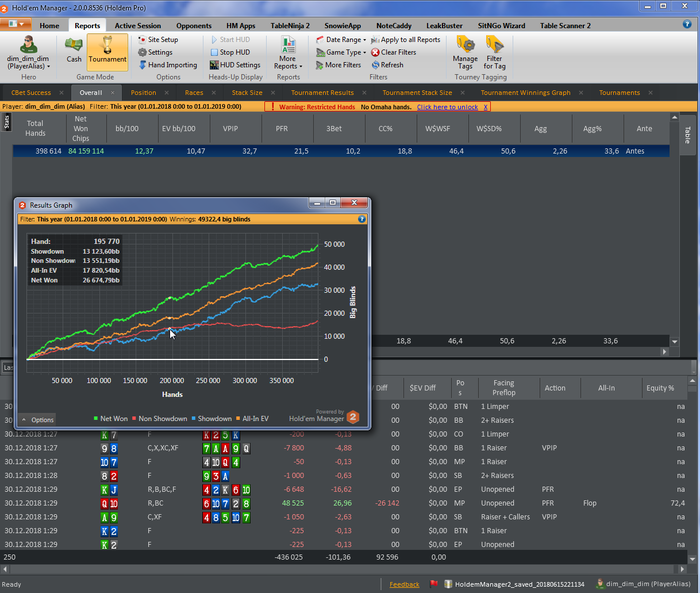Open Active Session tab
Image resolution: width=700 pixels, height=593 pixels.
[x=138, y=25]
